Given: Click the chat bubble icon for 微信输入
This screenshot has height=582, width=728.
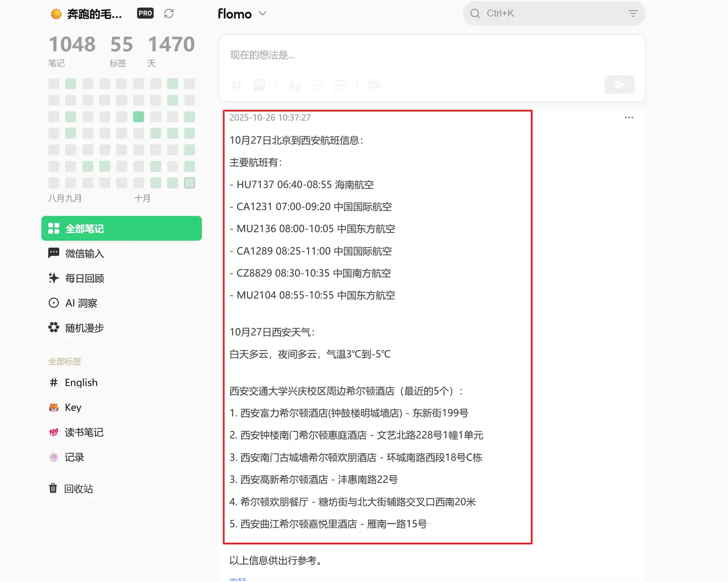Looking at the screenshot, I should coord(54,253).
